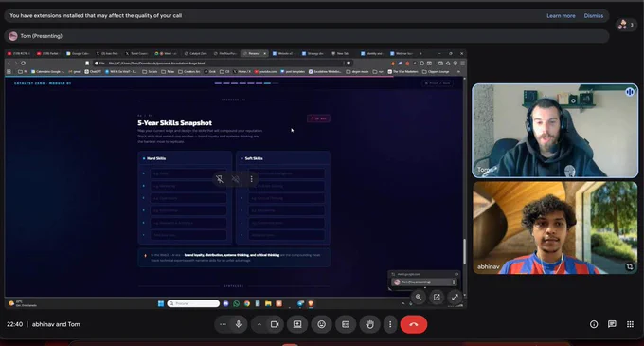
Task: Click the meeting title abhinav and Tom
Action: click(x=56, y=324)
